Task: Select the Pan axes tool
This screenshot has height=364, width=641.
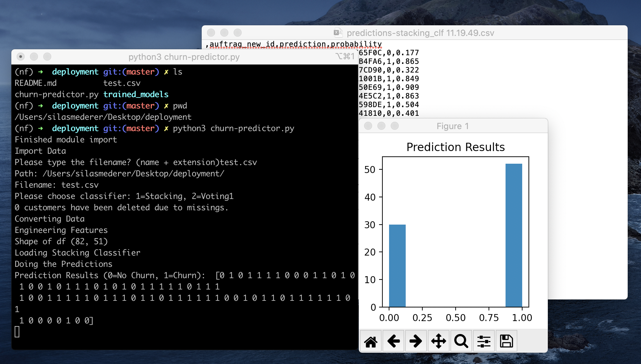Action: coord(438,341)
